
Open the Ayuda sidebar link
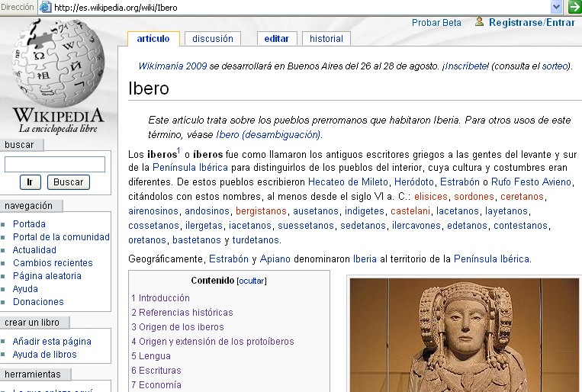coord(25,289)
